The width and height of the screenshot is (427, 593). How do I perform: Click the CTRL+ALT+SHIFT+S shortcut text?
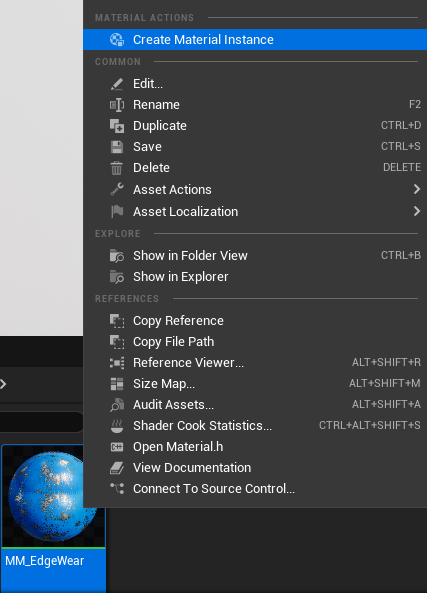pyautogui.click(x=370, y=425)
